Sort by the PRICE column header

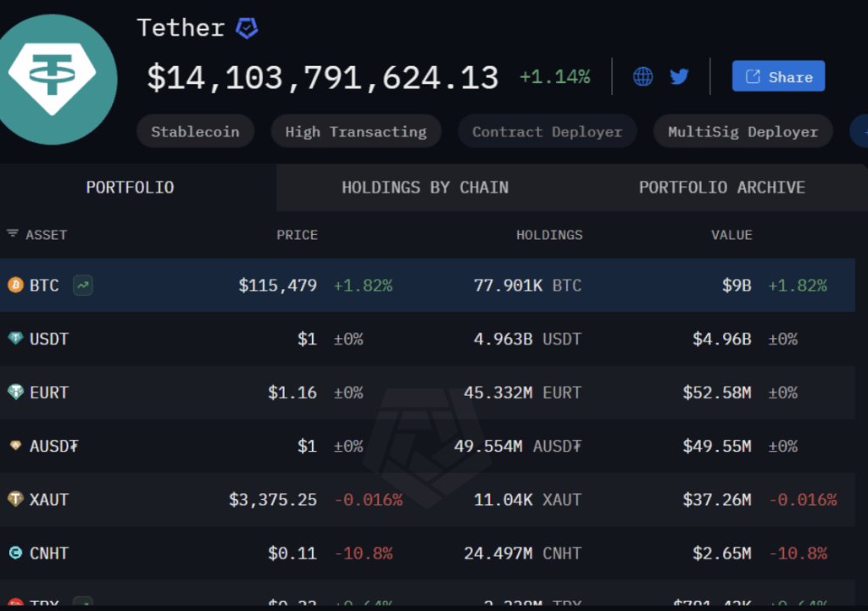(297, 235)
